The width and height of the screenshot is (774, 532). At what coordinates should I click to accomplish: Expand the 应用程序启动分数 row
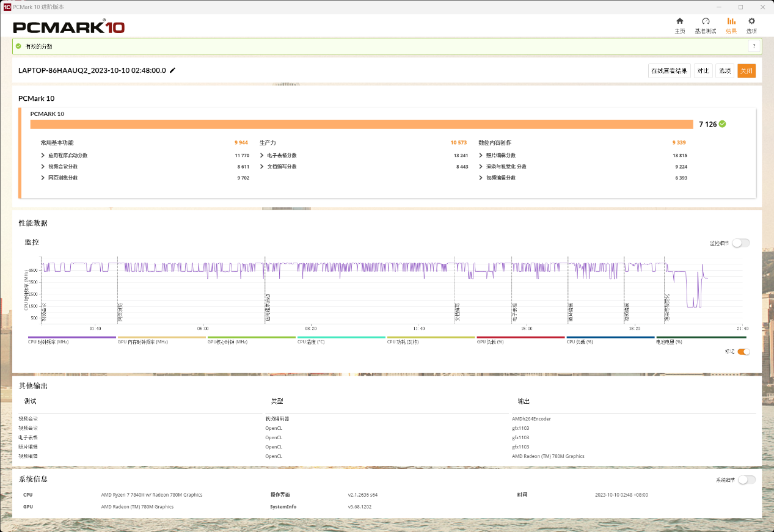(43, 156)
